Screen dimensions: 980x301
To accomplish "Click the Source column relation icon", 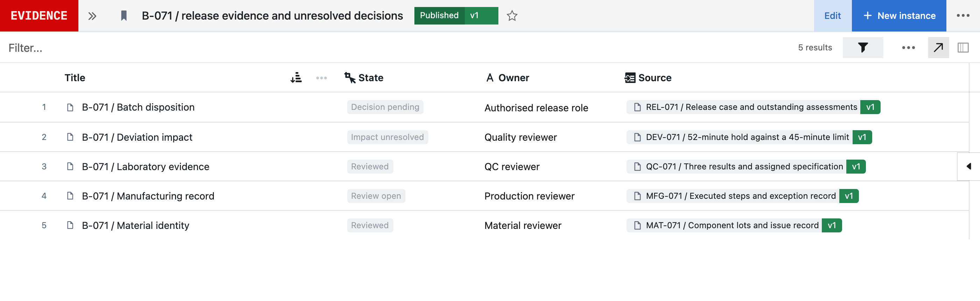I will (630, 78).
